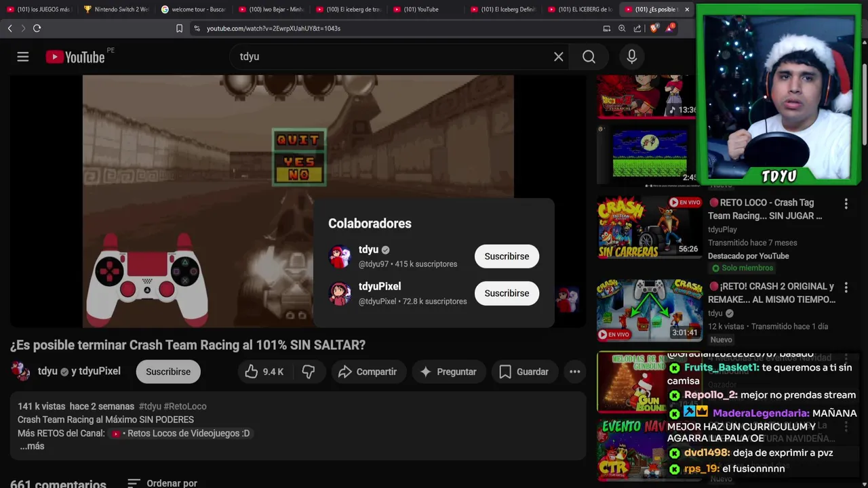Like the video with thumbs up 9.4 K
Image resolution: width=868 pixels, height=488 pixels.
264,371
